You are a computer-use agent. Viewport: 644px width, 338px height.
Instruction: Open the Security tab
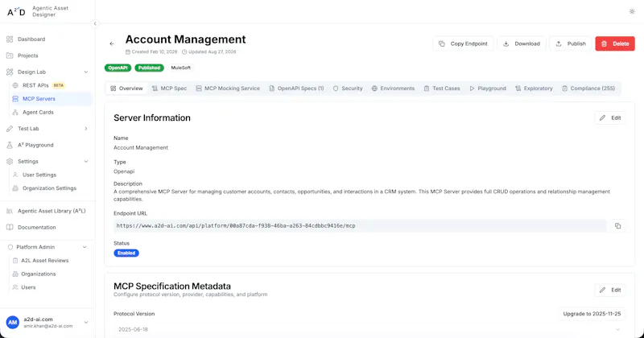348,89
